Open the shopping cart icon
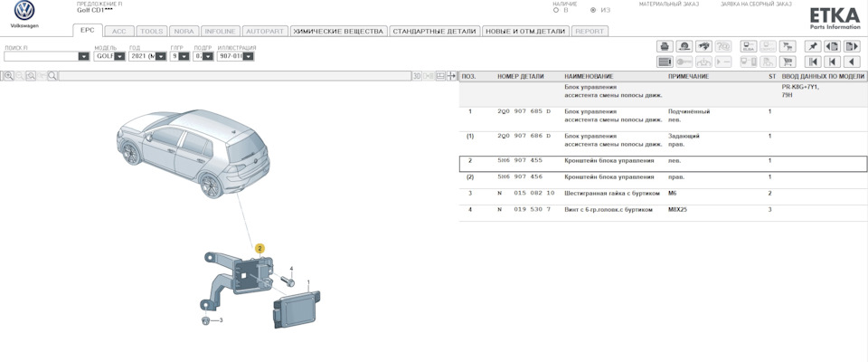The image size is (868, 362). [x=788, y=62]
